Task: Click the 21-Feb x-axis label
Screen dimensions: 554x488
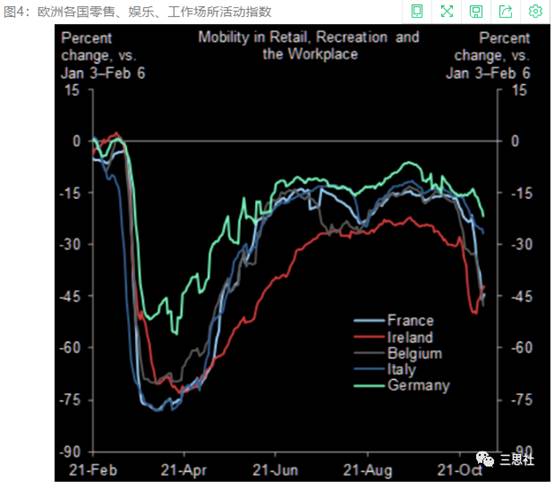Action: [93, 470]
